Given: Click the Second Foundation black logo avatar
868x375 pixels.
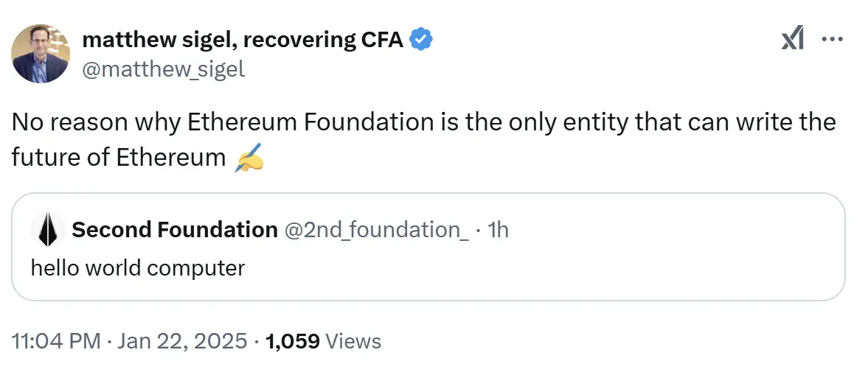Looking at the screenshot, I should [47, 230].
